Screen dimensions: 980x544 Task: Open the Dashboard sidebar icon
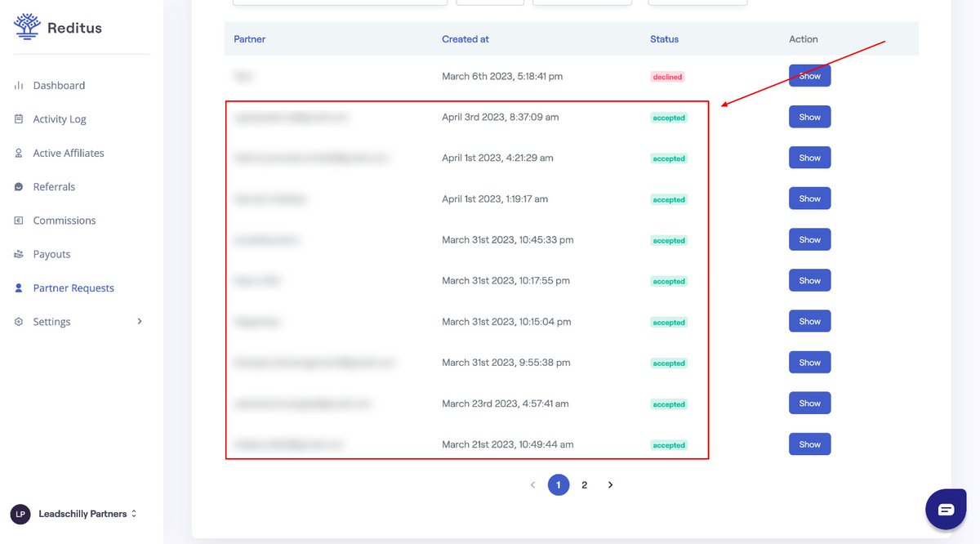click(x=20, y=85)
